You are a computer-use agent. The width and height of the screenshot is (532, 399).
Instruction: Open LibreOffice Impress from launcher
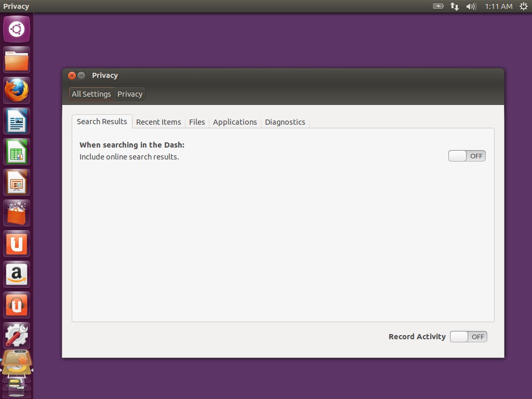pyautogui.click(x=16, y=182)
